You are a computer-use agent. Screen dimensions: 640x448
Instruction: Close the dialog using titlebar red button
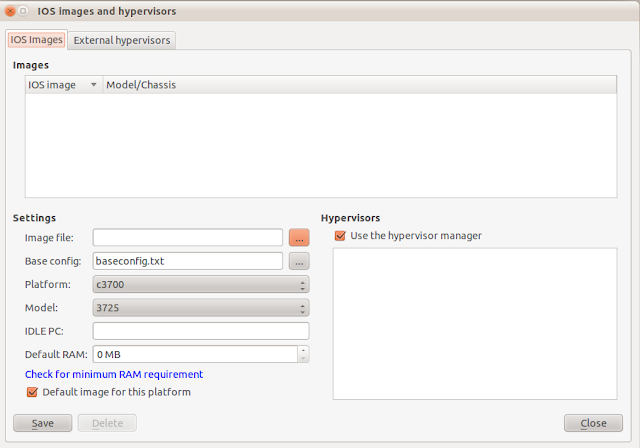pos(10,11)
